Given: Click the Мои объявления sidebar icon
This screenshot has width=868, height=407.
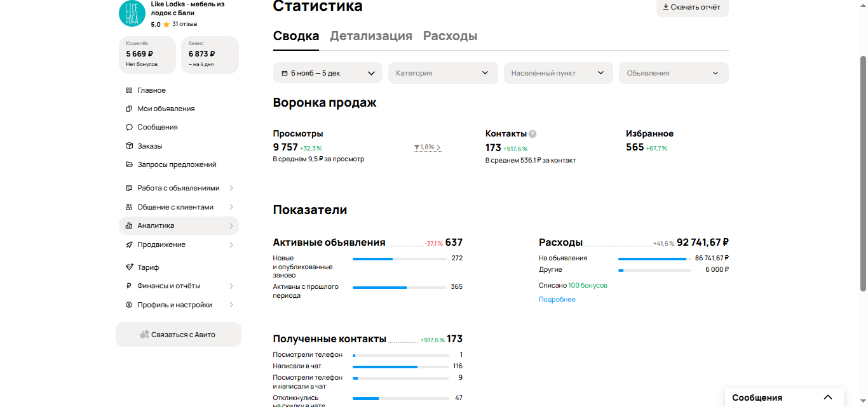Looking at the screenshot, I should click(x=129, y=109).
